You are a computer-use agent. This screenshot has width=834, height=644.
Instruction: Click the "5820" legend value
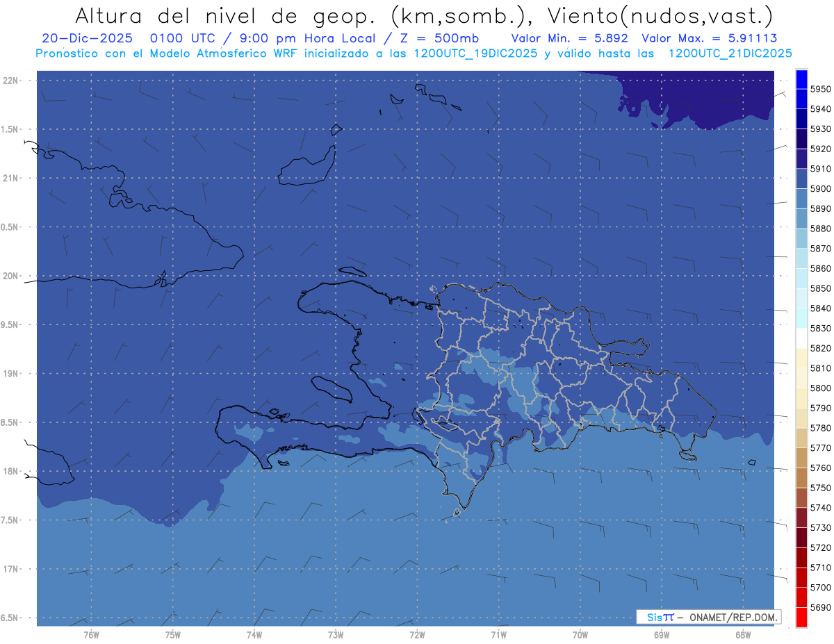pos(820,348)
